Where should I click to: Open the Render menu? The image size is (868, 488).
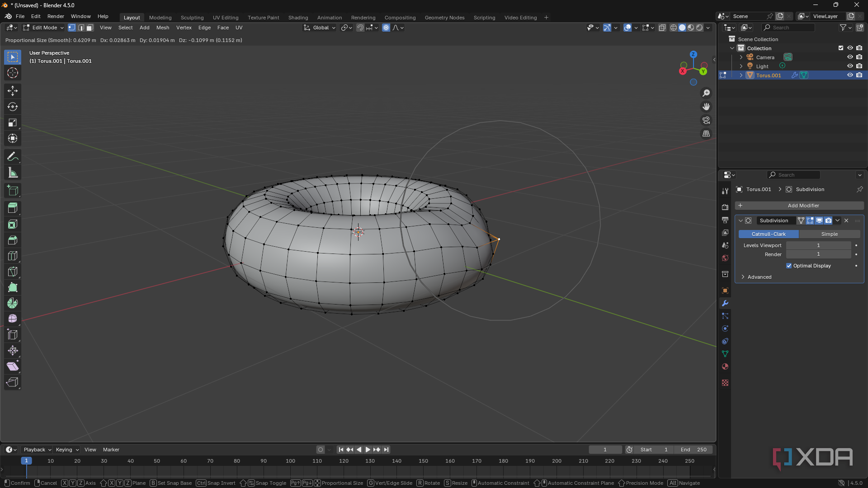pos(56,16)
